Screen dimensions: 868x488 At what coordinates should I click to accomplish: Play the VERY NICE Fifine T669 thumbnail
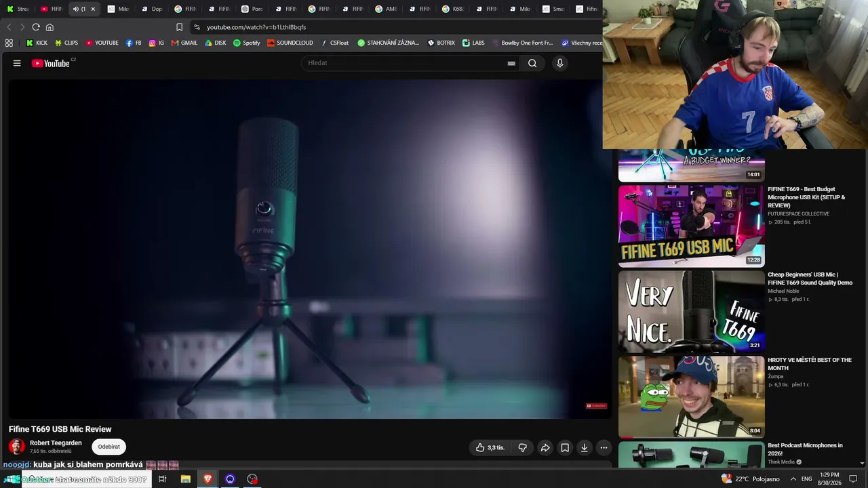pos(692,312)
